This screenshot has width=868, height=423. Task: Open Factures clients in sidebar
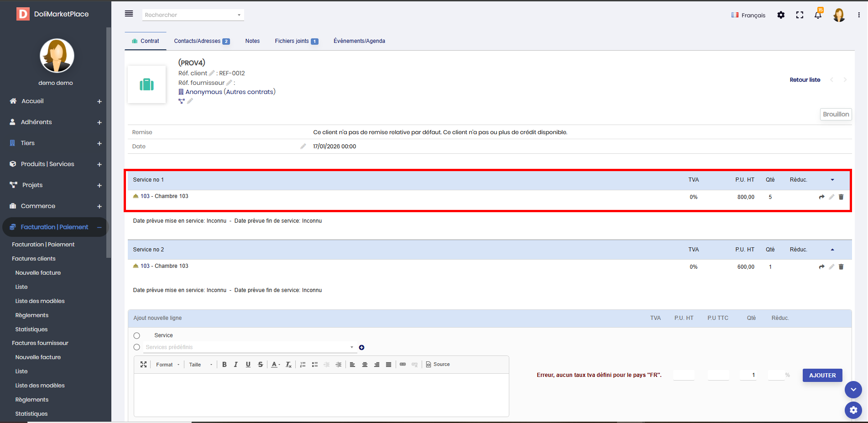[x=34, y=259]
